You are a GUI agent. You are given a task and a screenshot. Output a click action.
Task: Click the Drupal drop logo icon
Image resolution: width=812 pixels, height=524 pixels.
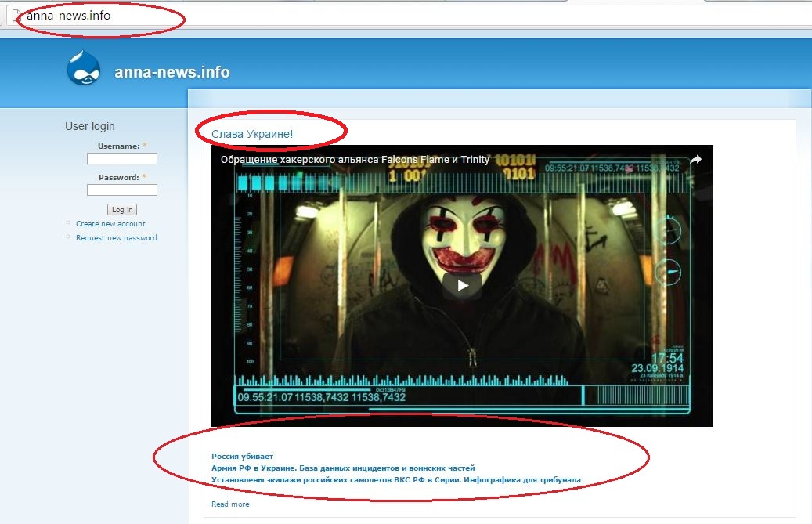point(84,69)
